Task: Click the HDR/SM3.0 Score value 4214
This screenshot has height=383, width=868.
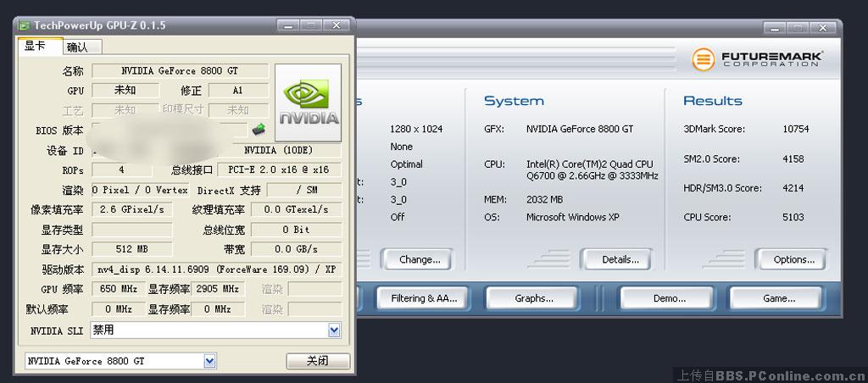Action: point(793,188)
